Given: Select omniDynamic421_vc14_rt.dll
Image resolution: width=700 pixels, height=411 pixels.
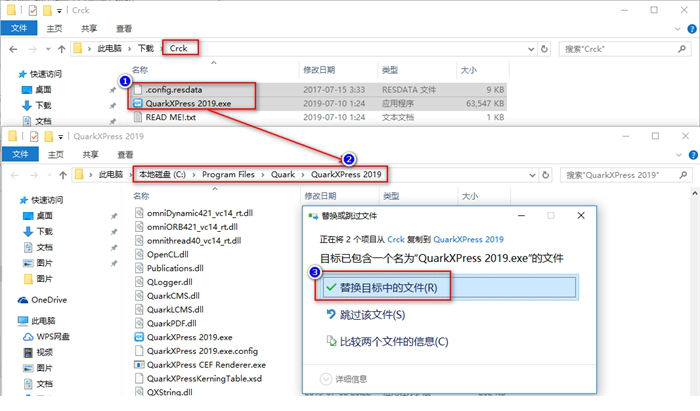Looking at the screenshot, I should click(x=200, y=213).
